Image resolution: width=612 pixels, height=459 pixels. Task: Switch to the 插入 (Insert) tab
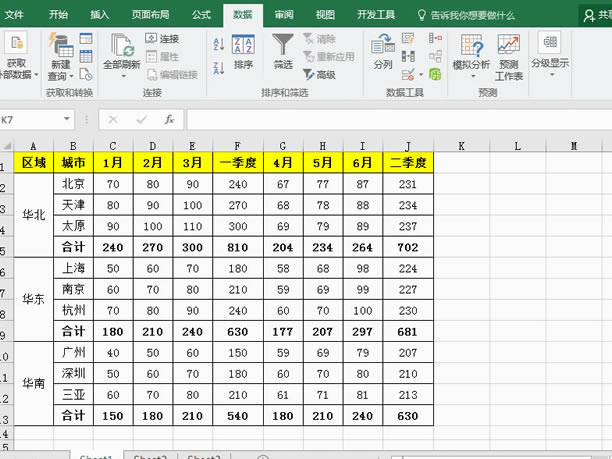point(100,15)
